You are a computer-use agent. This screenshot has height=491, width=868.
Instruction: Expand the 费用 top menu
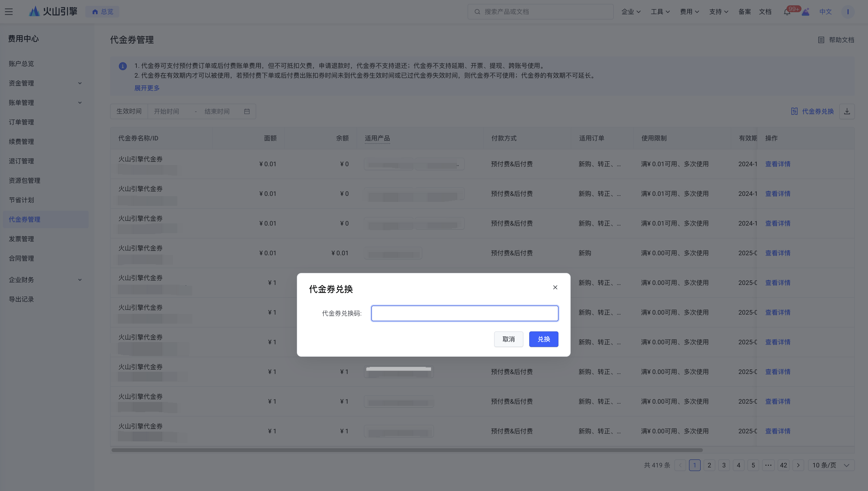pos(689,12)
